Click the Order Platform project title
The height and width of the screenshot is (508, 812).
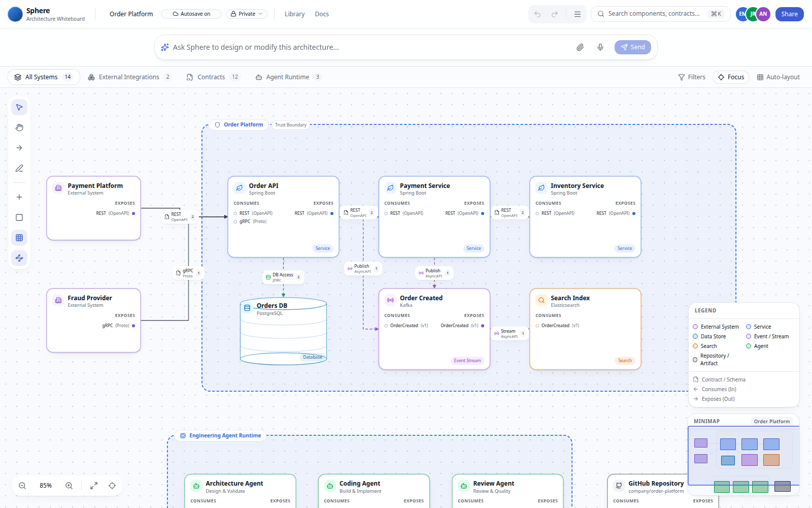click(x=131, y=14)
